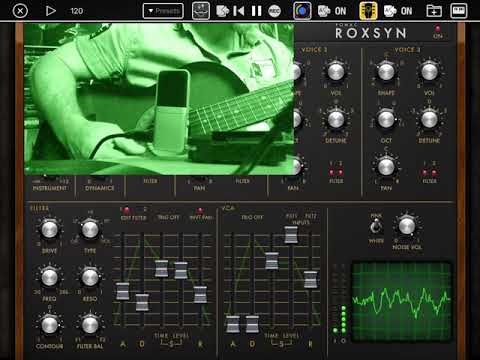
Task: Skip back to the start
Action: click(238, 11)
